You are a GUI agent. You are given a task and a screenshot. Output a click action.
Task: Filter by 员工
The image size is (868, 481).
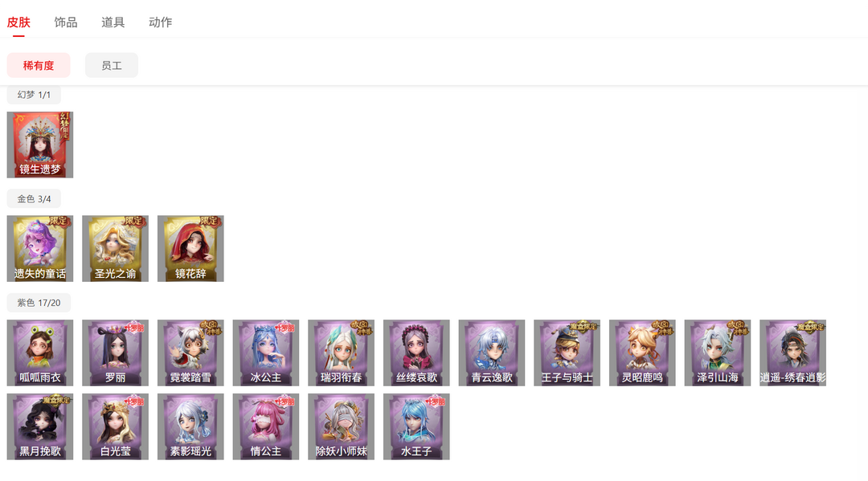click(111, 65)
